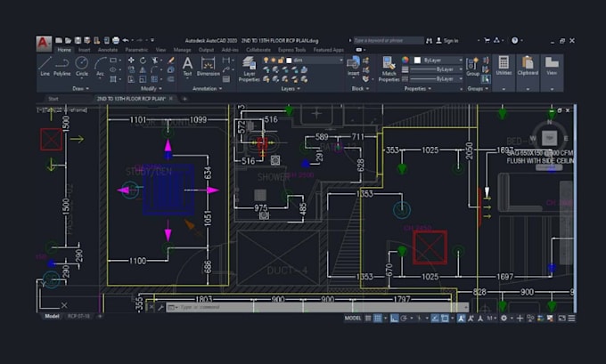This screenshot has width=606, height=364.
Task: Click the MODEL space button in status bar
Action: (x=353, y=318)
